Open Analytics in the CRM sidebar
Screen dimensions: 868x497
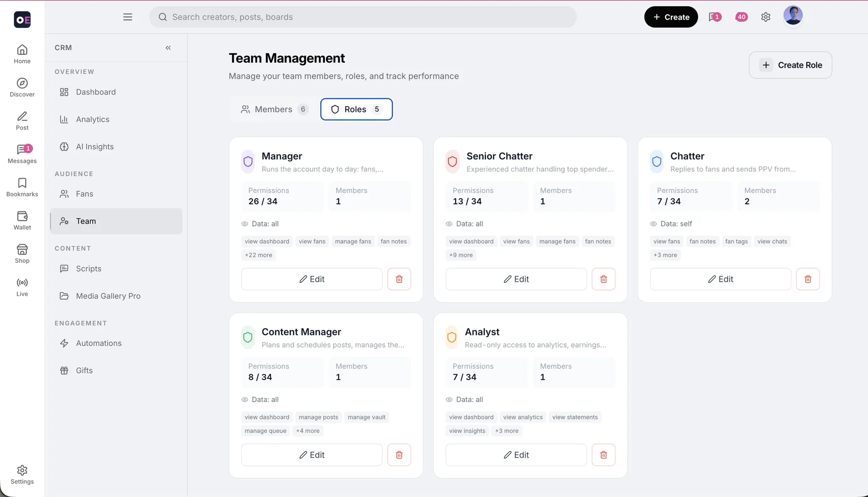(116, 120)
